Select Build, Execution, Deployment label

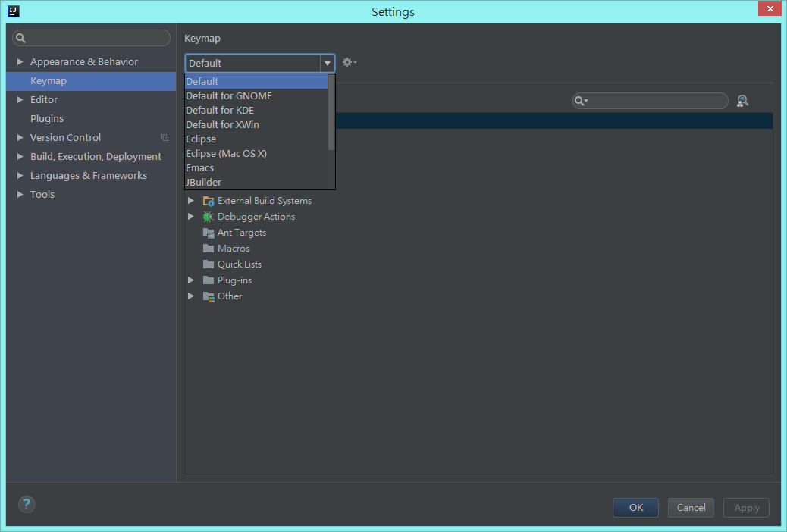96,157
